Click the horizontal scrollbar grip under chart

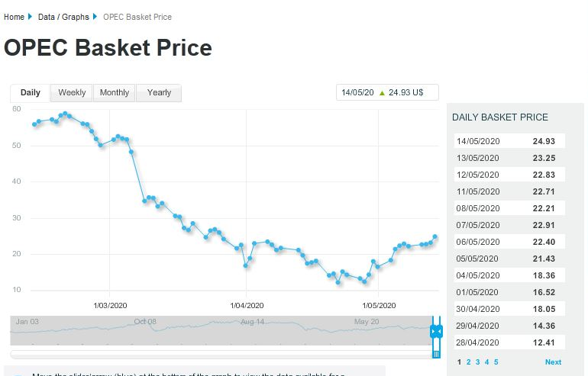436,354
